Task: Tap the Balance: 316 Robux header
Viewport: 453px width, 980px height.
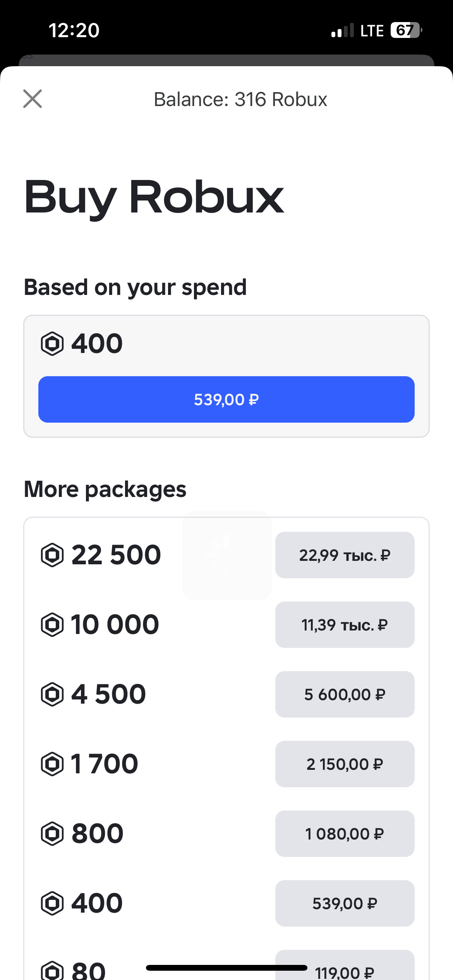Action: [x=240, y=99]
